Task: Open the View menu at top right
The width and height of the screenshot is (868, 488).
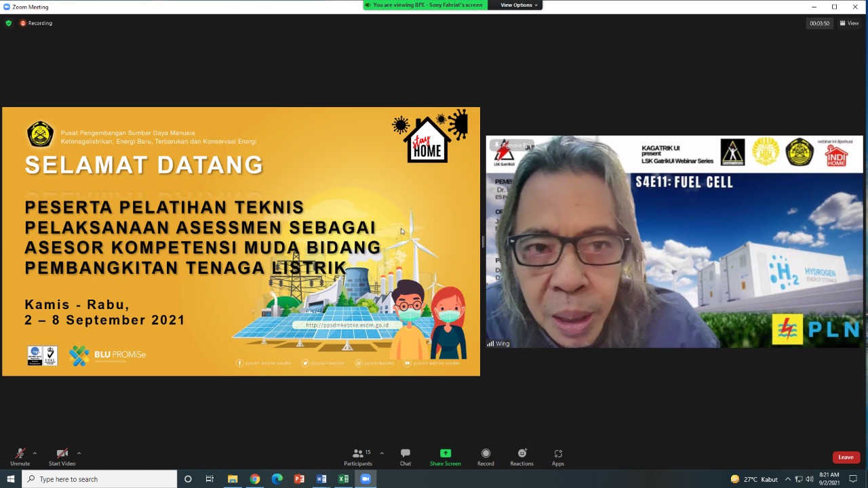Action: [849, 22]
